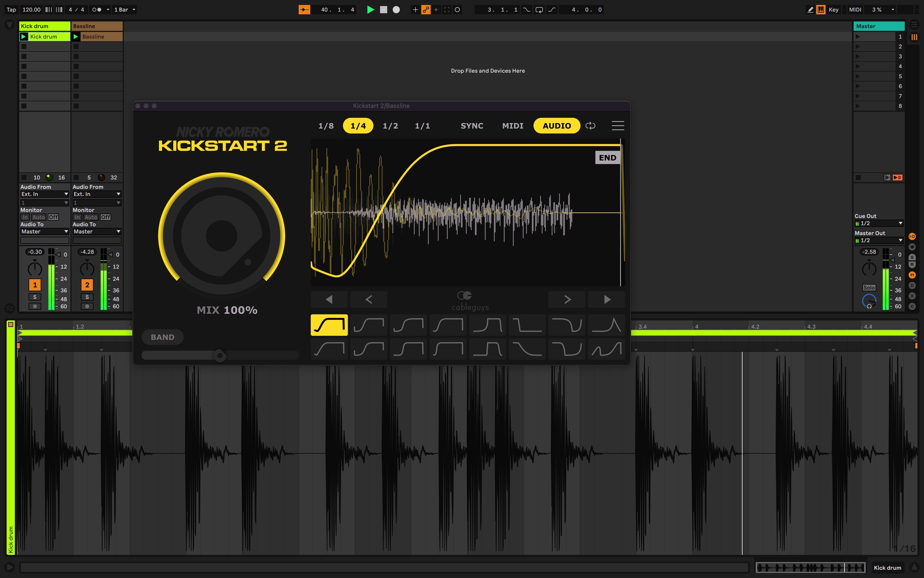
Task: Toggle Kick drum track activator 1
Action: click(x=35, y=285)
